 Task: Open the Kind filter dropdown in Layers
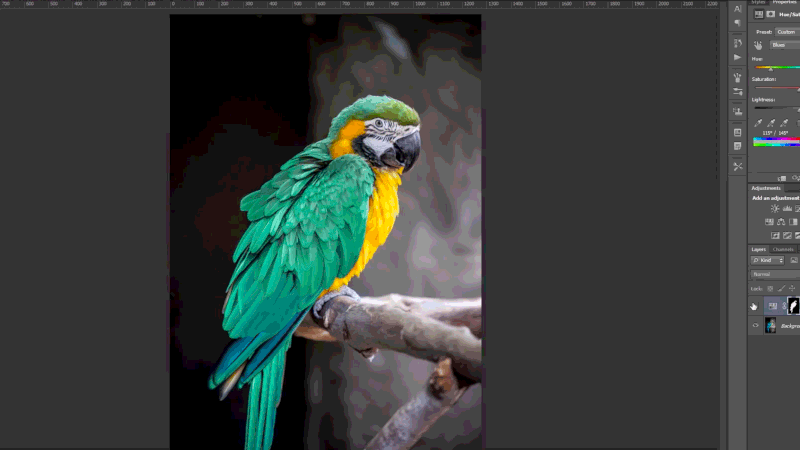[x=767, y=261]
